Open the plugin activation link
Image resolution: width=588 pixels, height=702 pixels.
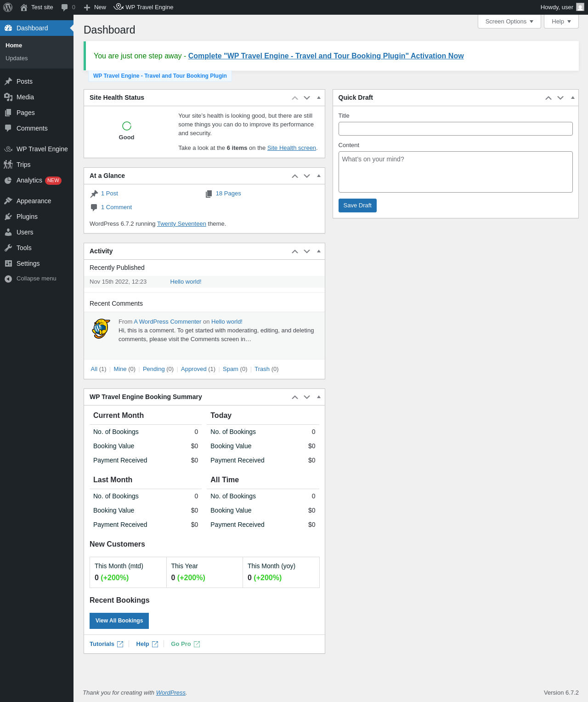point(326,56)
